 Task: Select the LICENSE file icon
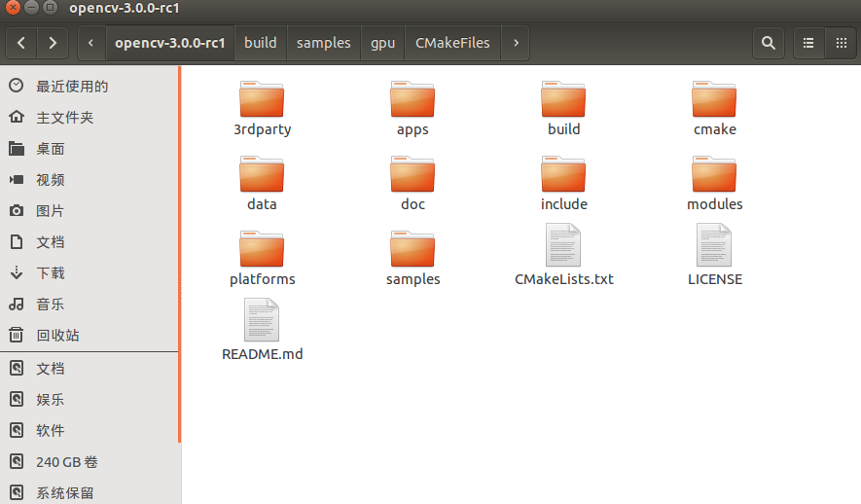point(714,245)
